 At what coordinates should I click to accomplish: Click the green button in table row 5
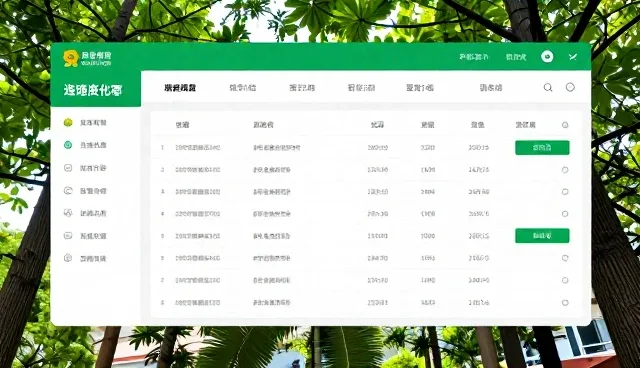pyautogui.click(x=542, y=236)
